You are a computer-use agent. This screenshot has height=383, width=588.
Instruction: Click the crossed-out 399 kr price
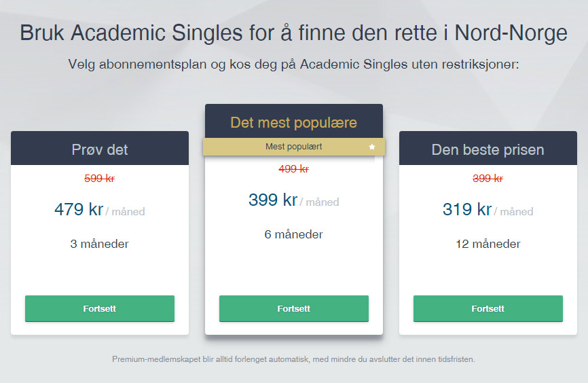click(x=488, y=179)
